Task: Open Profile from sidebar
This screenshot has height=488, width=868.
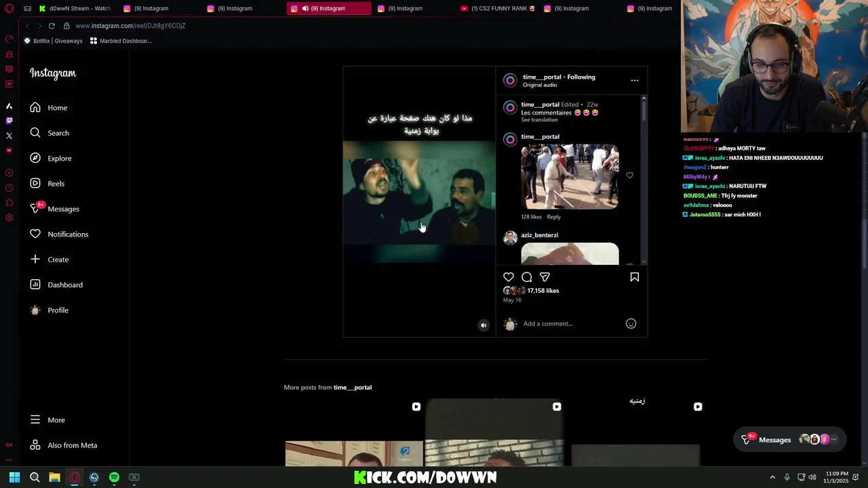Action: pos(50,310)
